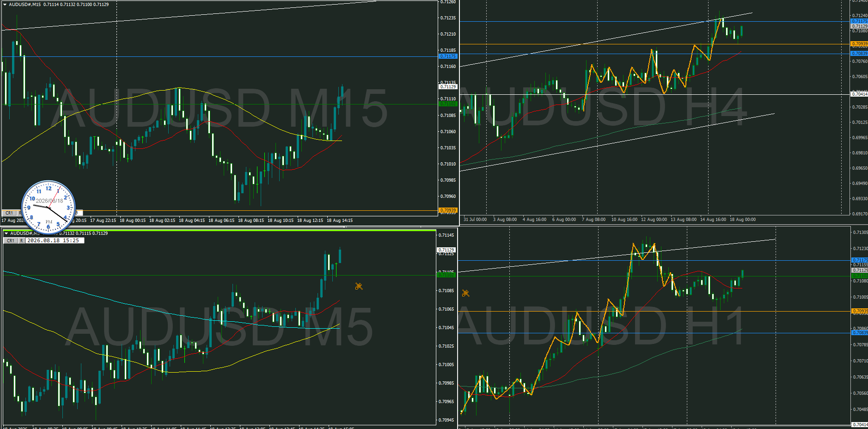Click the 0.69810 tick on H4 price axis
Viewport: 868px width, 429px height.
[860, 153]
